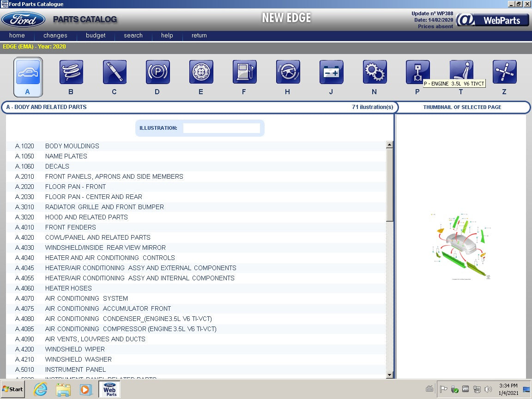Open A.1050 Name Plates illustration
This screenshot has height=399, width=532.
(x=66, y=156)
